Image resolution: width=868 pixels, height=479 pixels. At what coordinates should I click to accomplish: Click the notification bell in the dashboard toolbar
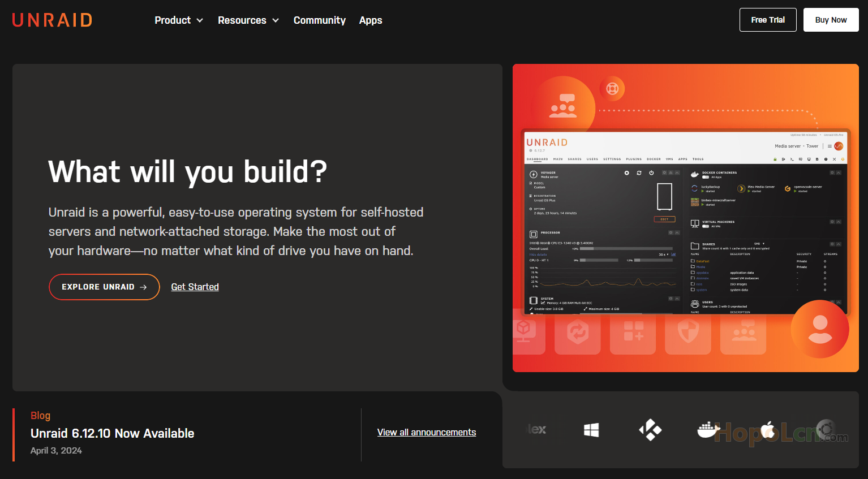tap(843, 159)
